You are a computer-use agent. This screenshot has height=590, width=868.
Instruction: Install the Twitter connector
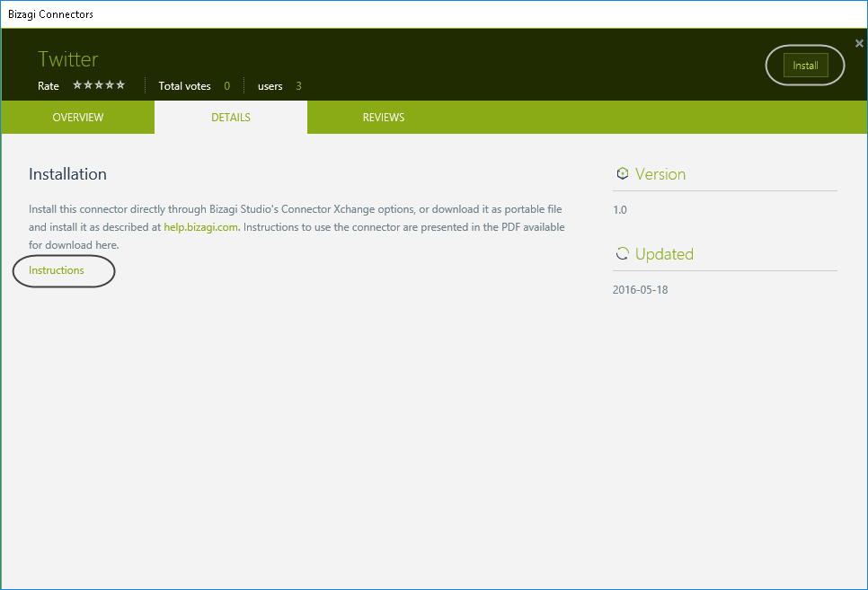coord(805,66)
